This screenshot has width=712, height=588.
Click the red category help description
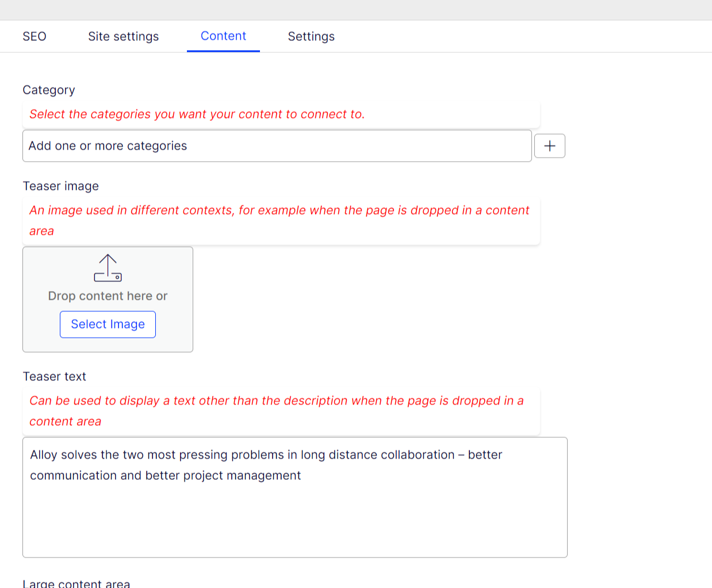point(197,114)
